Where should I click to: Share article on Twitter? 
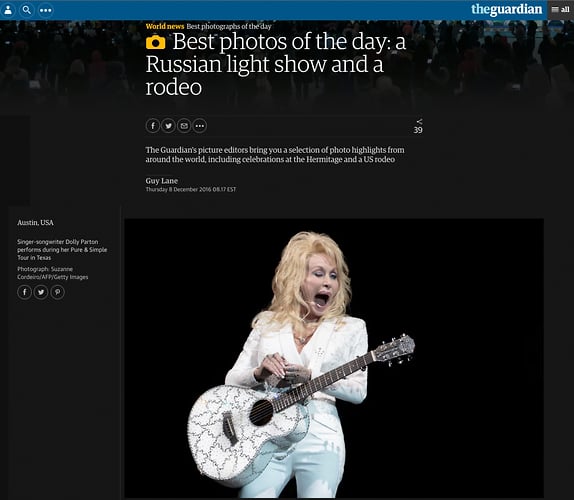click(168, 126)
